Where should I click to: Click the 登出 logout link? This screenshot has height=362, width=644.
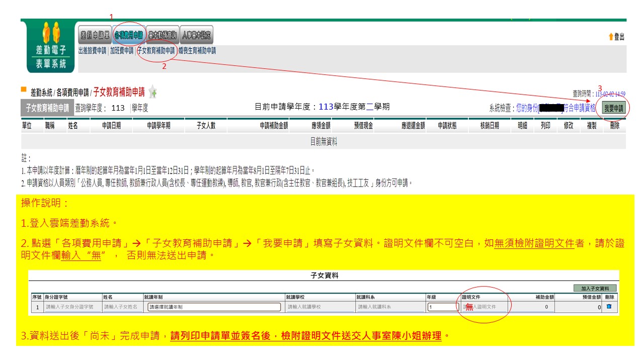616,37
